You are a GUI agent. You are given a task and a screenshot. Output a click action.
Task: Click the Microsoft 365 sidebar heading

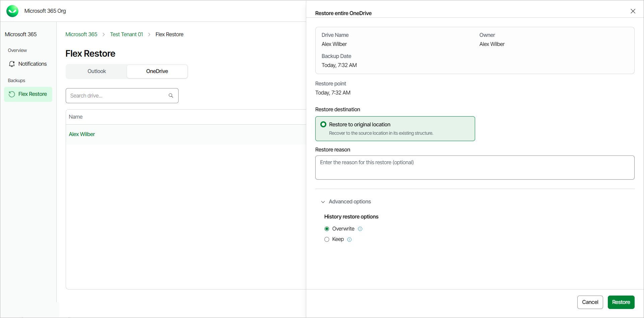tap(21, 34)
